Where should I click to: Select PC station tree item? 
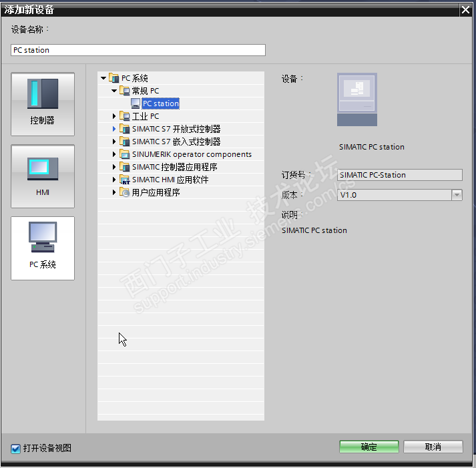pos(161,103)
